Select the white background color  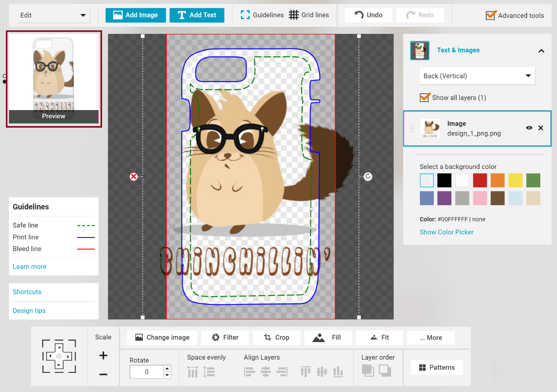click(462, 180)
